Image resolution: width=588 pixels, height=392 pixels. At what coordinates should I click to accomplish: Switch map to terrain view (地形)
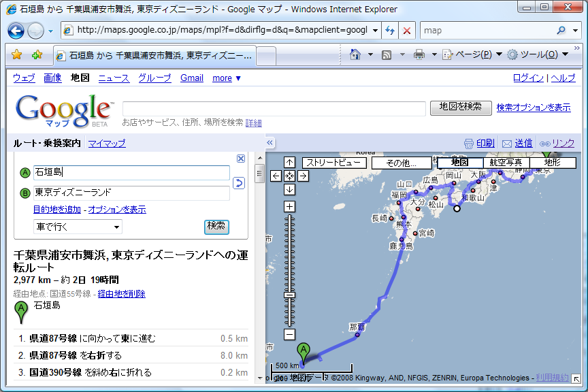(x=553, y=163)
